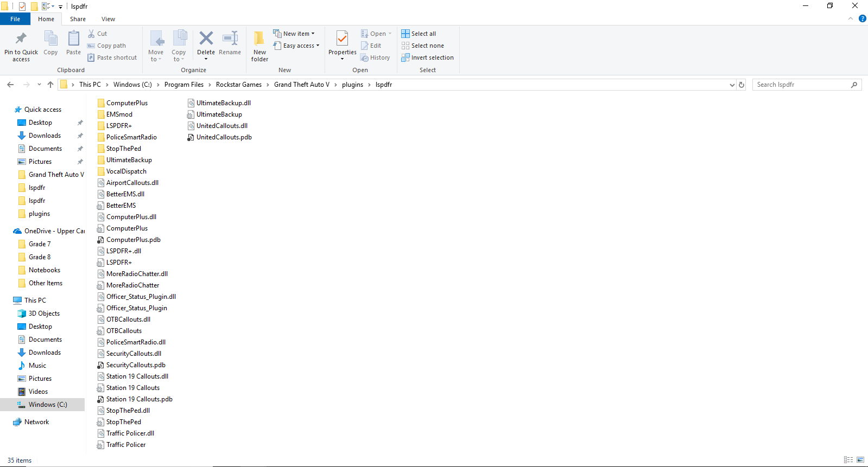Navigate to Windows (C:) breadcrumb
Screen dimensions: 868x467
[132, 85]
